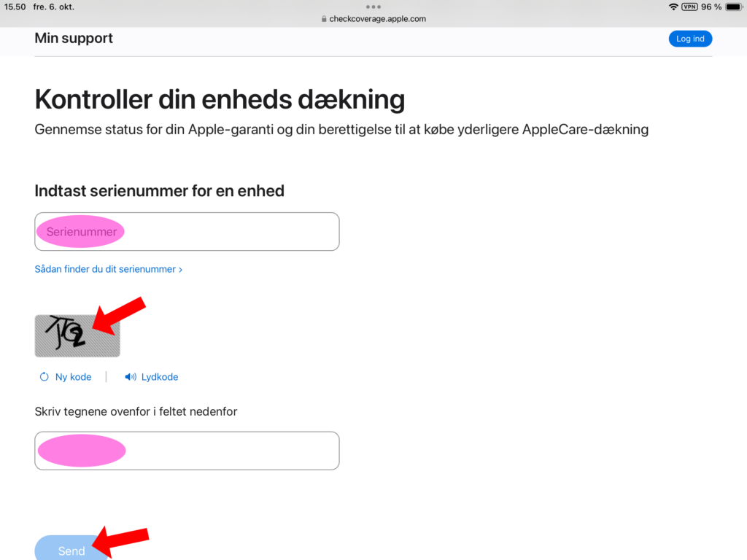Tap the Wi-Fi status icon
The width and height of the screenshot is (747, 560).
coord(673,7)
